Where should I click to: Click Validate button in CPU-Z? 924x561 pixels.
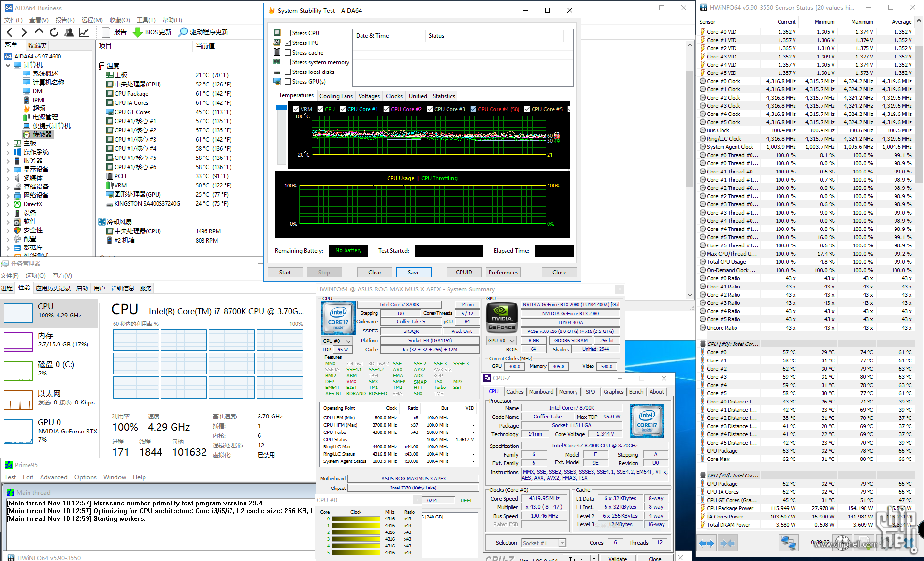(617, 558)
